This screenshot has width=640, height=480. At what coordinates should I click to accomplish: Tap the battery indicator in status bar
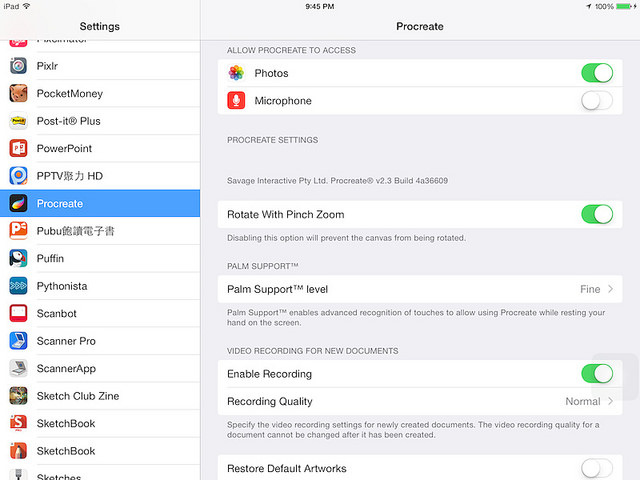tap(624, 6)
